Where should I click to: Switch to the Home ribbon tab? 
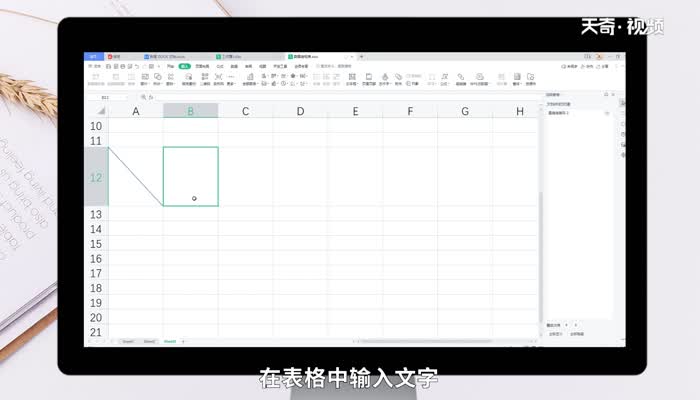coord(171,66)
